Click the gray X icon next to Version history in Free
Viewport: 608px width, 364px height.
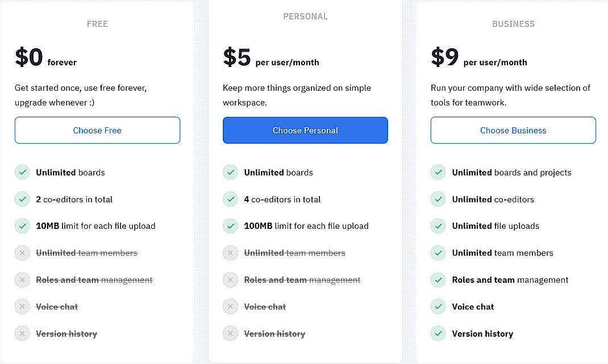click(22, 333)
